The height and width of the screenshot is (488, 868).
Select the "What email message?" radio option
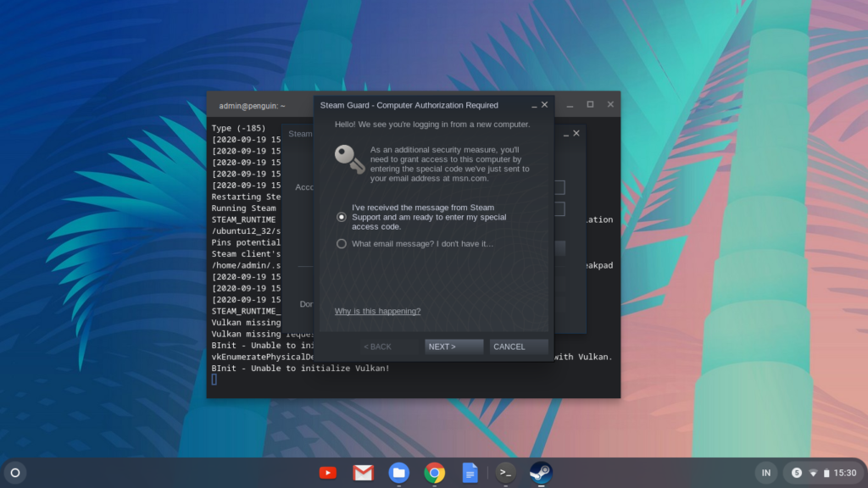(x=342, y=243)
